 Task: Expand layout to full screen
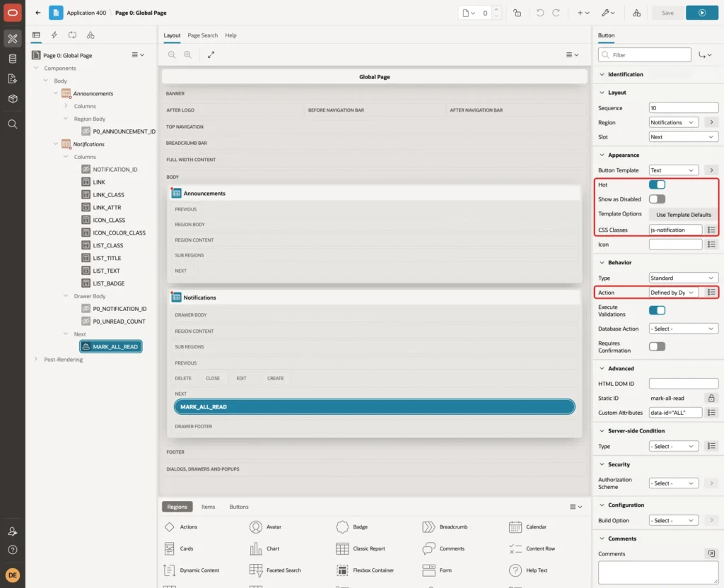tap(211, 54)
